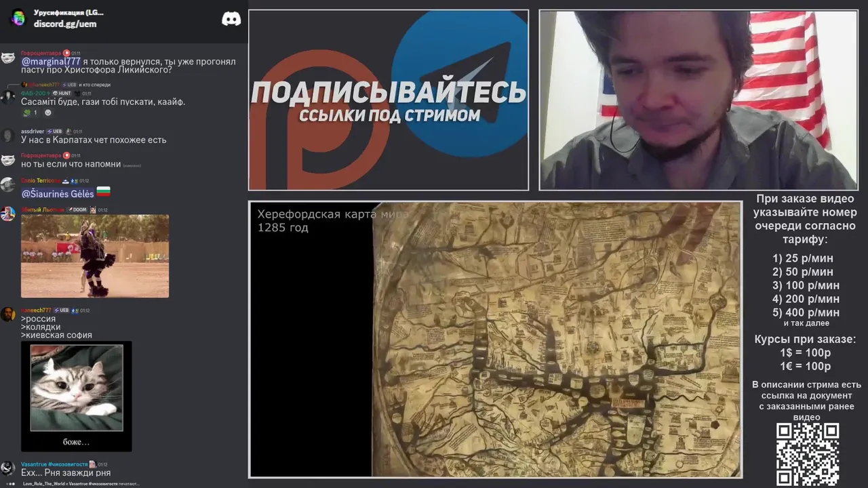This screenshot has height=488, width=868.
Task: Click the 'ПОДПИСЫВАЙТЕСЬ' banner text
Action: tap(389, 92)
